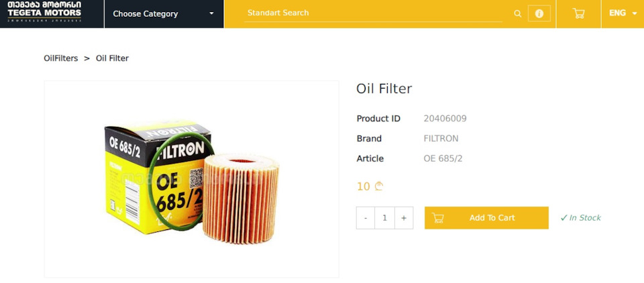Image resolution: width=644 pixels, height=283 pixels.
Task: Open the info icon button
Action: pos(539,13)
